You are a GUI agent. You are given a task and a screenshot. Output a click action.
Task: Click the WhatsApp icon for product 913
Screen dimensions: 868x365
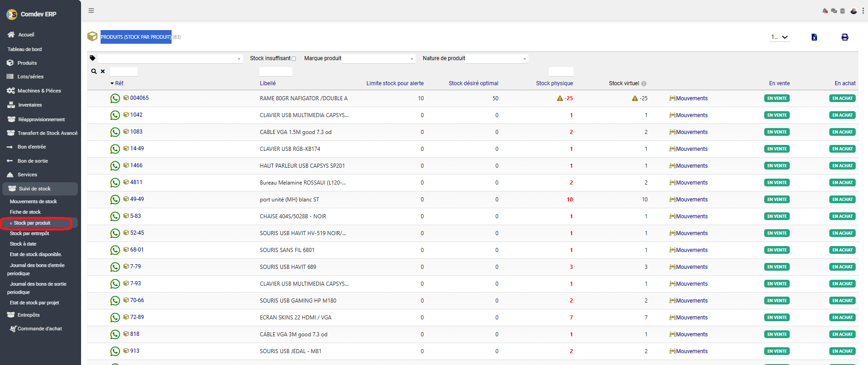click(115, 351)
